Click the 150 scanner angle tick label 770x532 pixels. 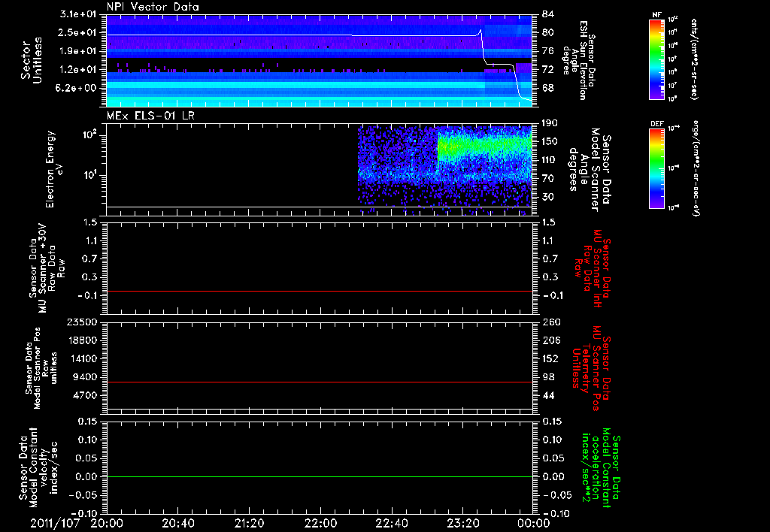pyautogui.click(x=550, y=142)
